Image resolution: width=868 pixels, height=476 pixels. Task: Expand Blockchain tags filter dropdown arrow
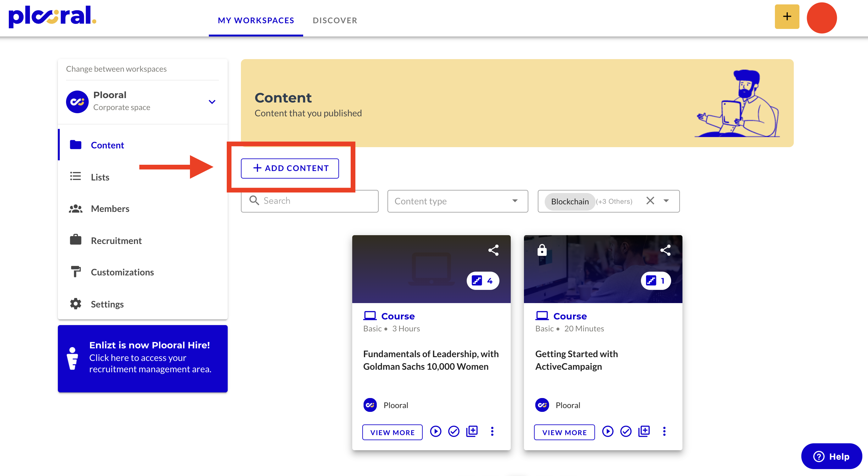(x=666, y=201)
